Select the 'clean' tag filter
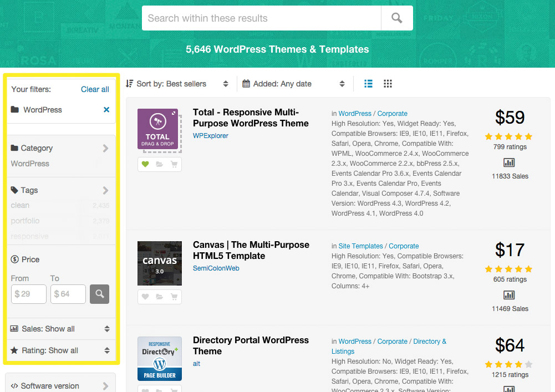Image resolution: width=555 pixels, height=392 pixels. pyautogui.click(x=20, y=205)
